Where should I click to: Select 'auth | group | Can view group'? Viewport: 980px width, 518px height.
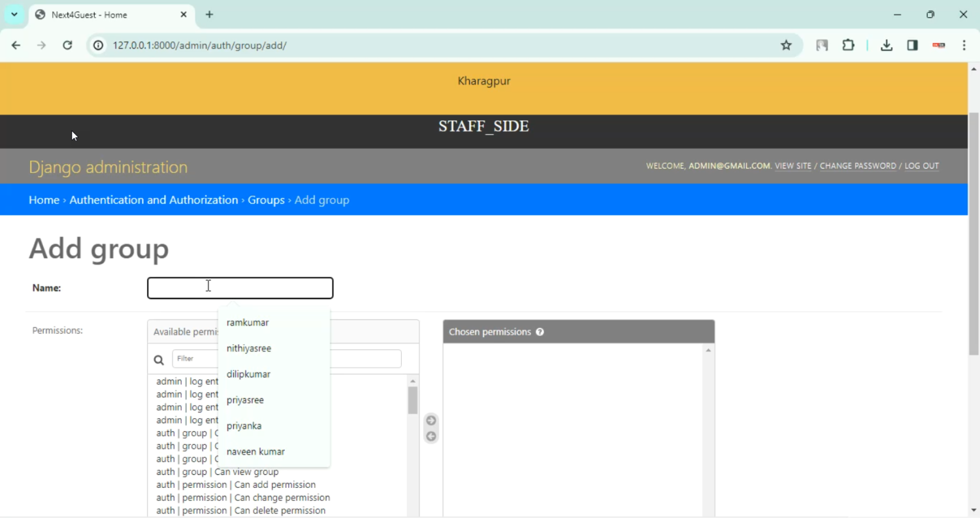click(218, 472)
